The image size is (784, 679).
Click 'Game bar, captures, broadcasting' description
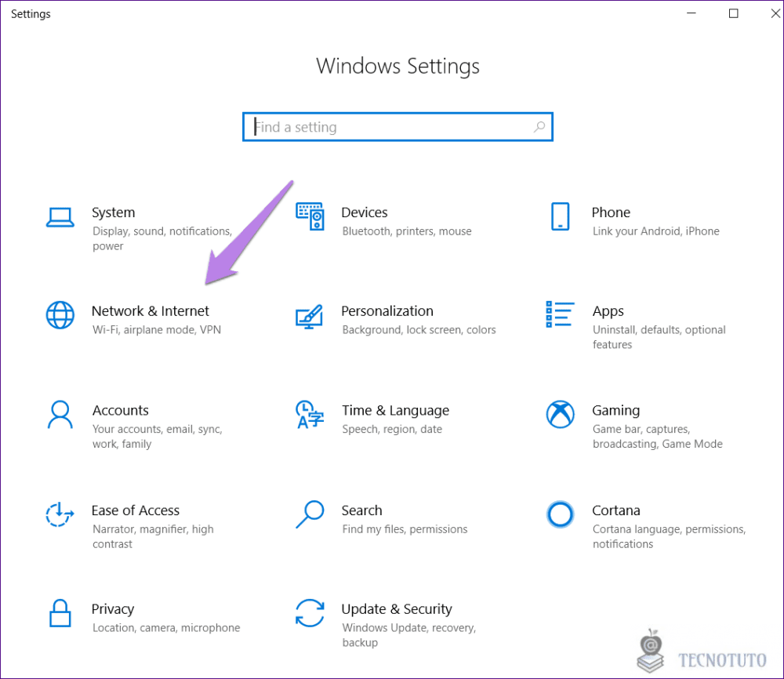click(658, 437)
